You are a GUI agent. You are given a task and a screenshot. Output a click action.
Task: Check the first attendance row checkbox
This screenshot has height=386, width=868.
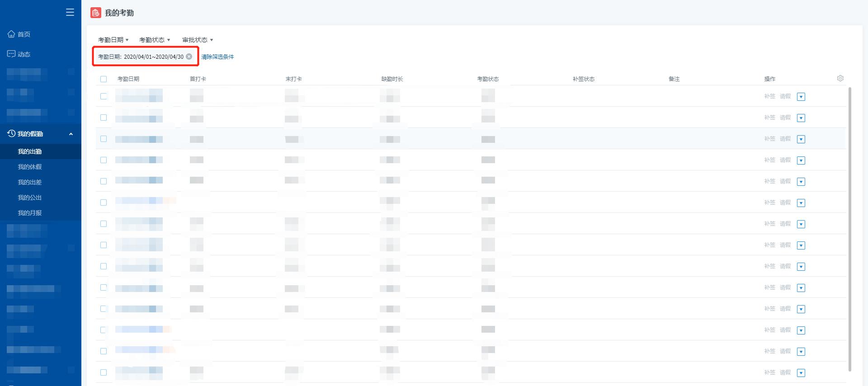point(104,96)
